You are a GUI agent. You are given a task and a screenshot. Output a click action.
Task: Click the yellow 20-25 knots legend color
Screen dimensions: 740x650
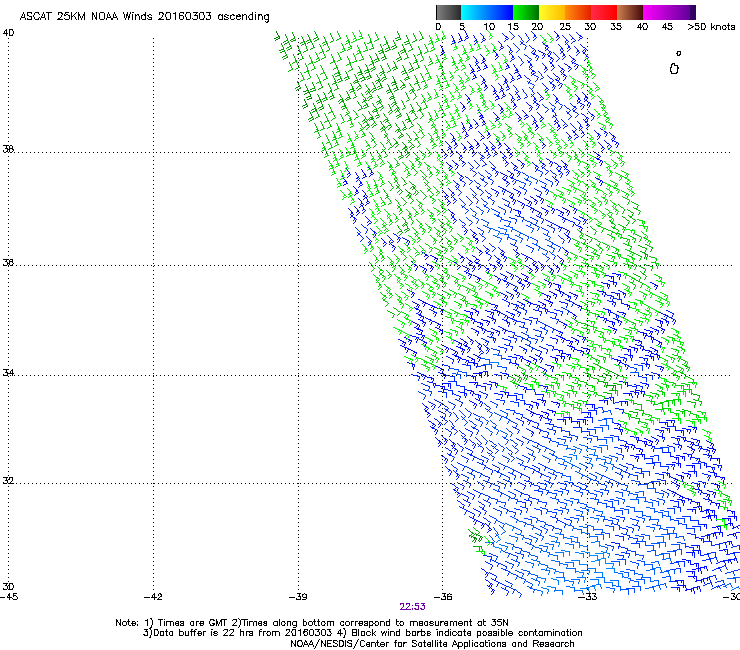tap(552, 12)
